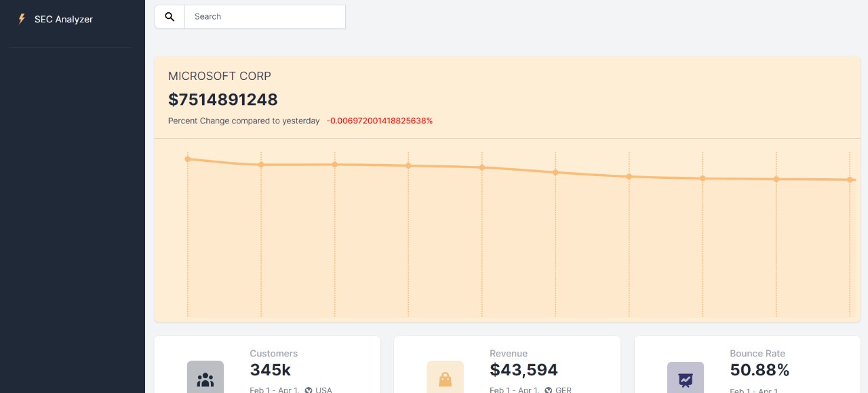Screen dimensions: 868x393
Task: Select the 345k customers value
Action: (x=271, y=370)
